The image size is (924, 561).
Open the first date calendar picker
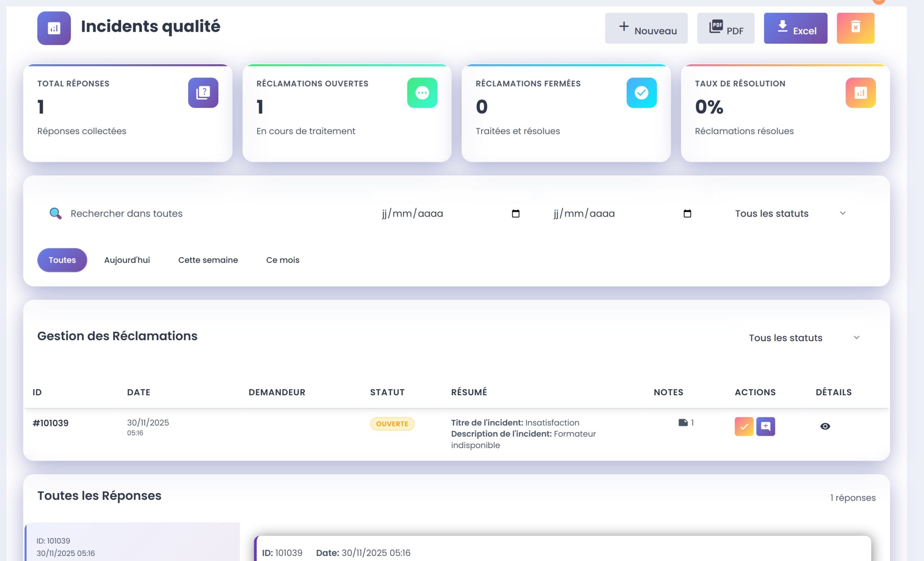[515, 213]
